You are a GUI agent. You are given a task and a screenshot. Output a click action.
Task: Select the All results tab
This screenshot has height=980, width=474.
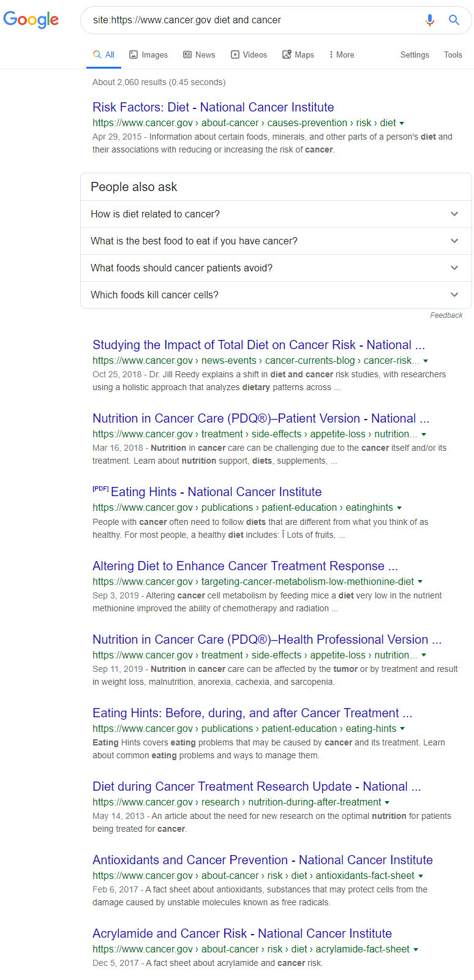click(x=103, y=55)
